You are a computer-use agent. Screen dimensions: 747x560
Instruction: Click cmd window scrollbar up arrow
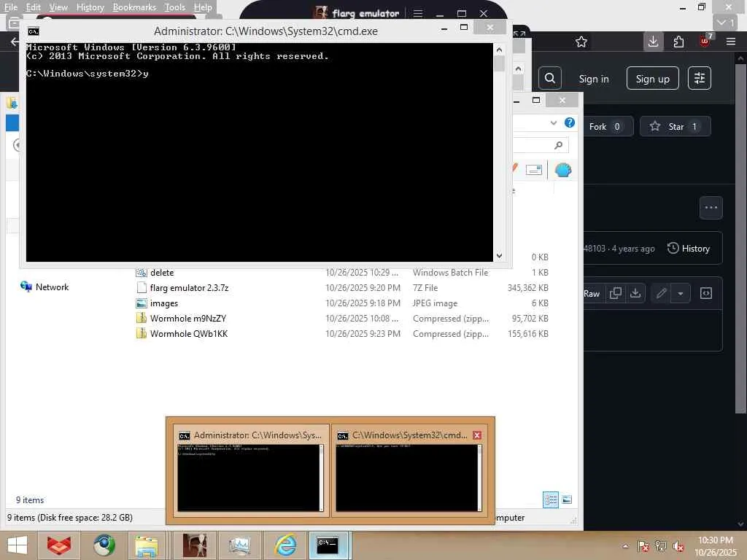[499, 49]
